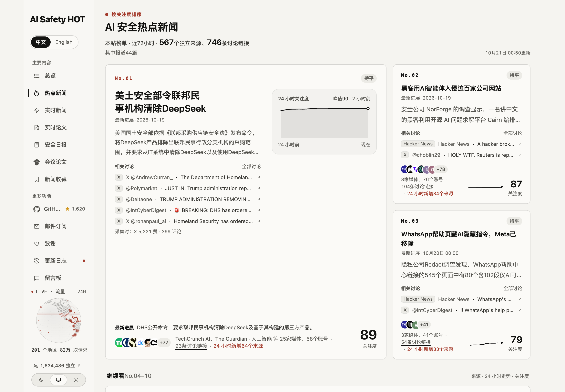Go to 热点新闻 menu item
565x392 pixels.
pos(59,93)
